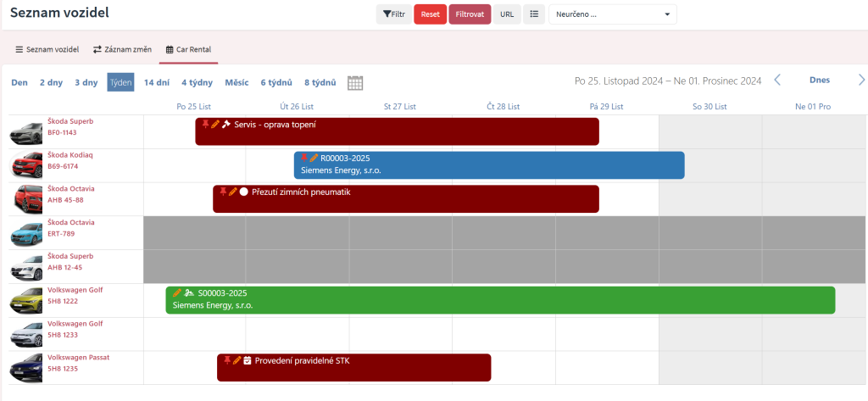Click pin icon on blue R00003-2025 reservation
Image resolution: width=868 pixels, height=401 pixels.
(x=304, y=158)
